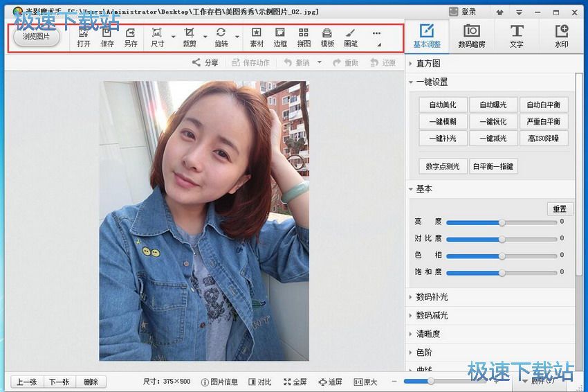Open undo history dropdown arrow
Screen dimensions: 588x392
point(320,62)
